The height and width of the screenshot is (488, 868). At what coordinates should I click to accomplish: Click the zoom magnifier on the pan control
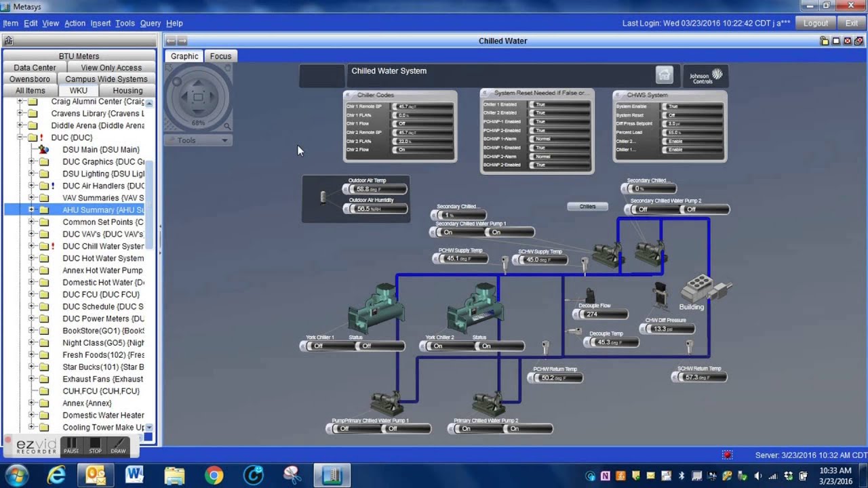coord(226,126)
